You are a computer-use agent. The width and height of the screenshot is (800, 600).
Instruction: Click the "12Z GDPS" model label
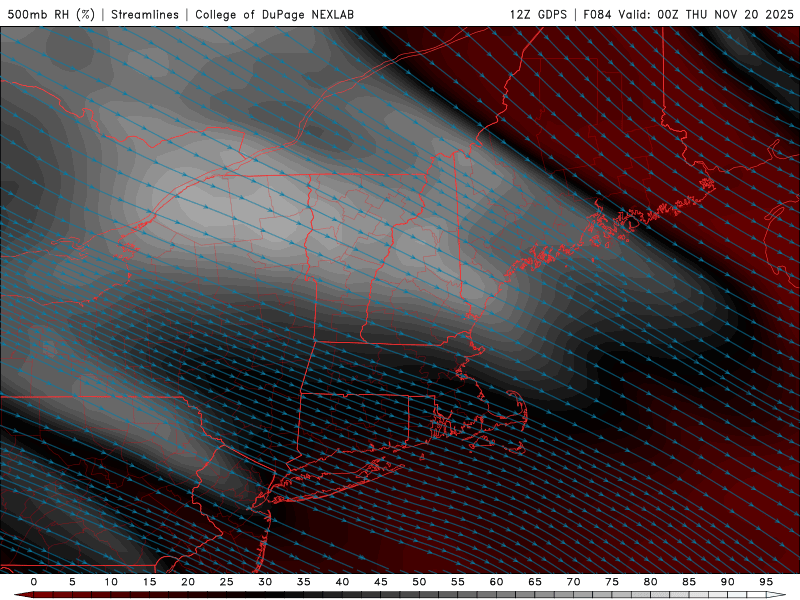(538, 14)
